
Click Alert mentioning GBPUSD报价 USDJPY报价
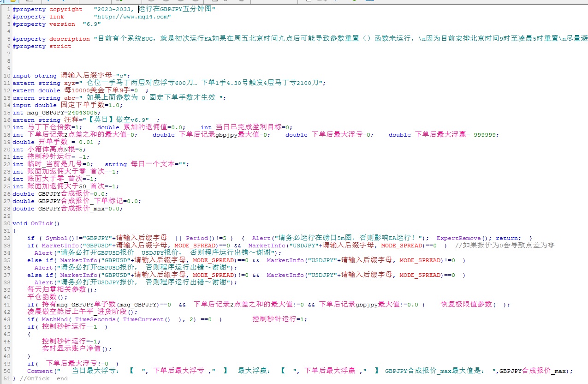tap(158, 253)
